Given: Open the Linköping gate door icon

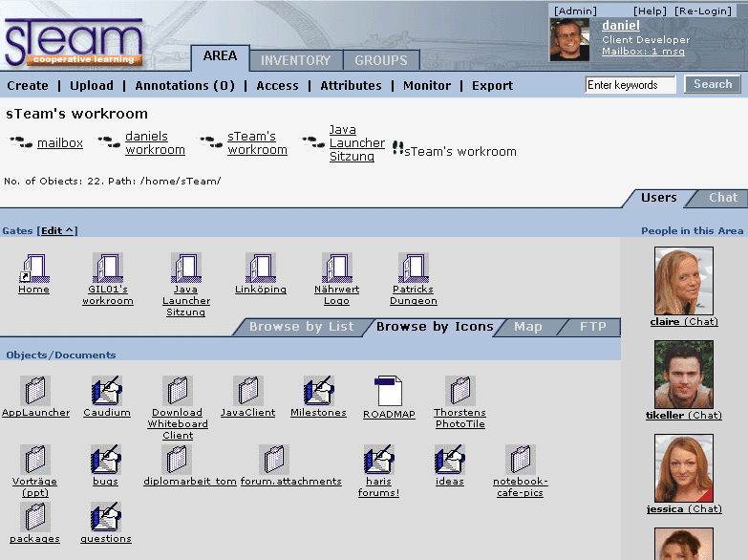Looking at the screenshot, I should coord(261,268).
